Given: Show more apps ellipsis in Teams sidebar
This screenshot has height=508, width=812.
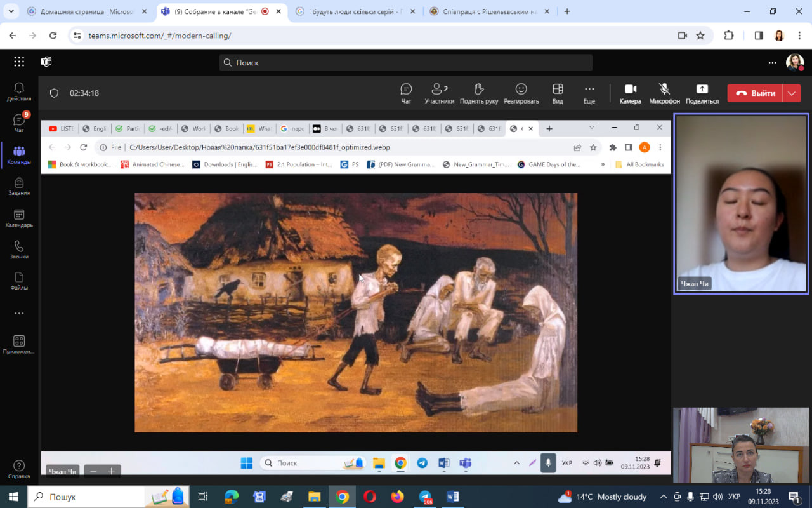Looking at the screenshot, I should (x=19, y=313).
